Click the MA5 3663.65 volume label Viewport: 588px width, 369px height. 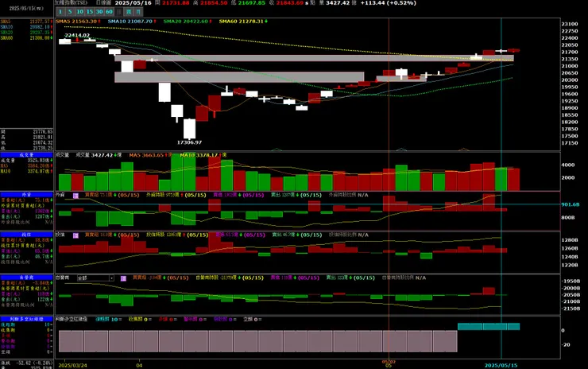point(150,155)
